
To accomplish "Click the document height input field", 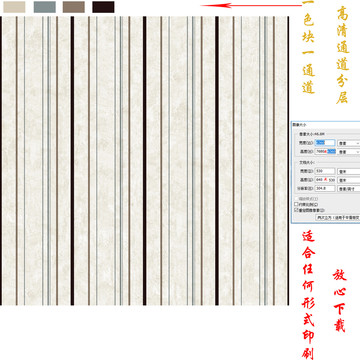I will [325, 180].
